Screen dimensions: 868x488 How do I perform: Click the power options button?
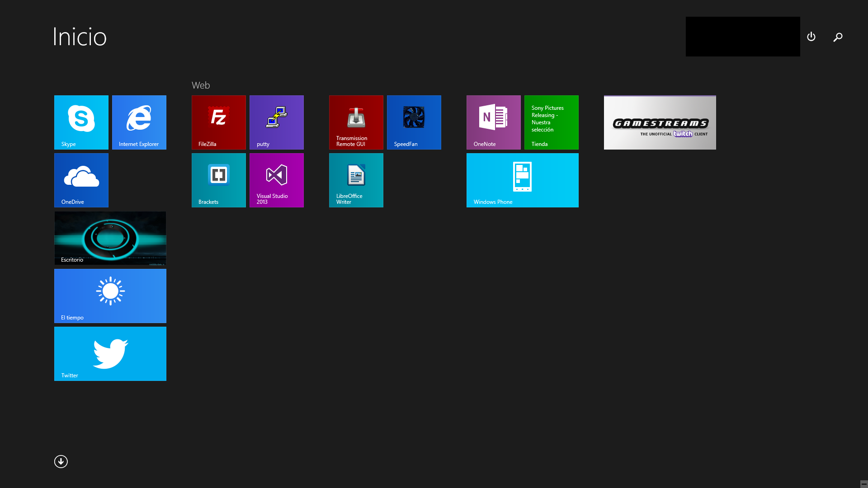pyautogui.click(x=811, y=37)
